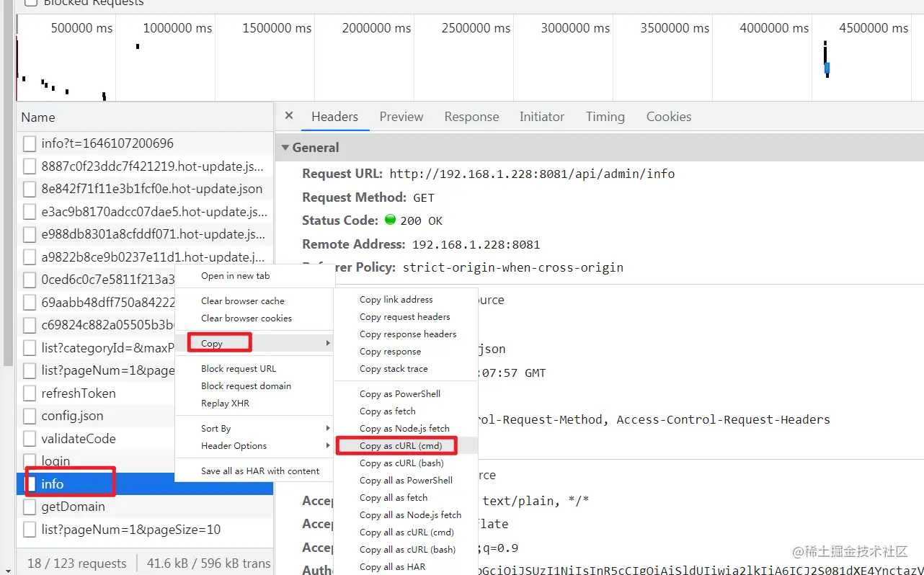Choose Copy stack trace

(406, 369)
